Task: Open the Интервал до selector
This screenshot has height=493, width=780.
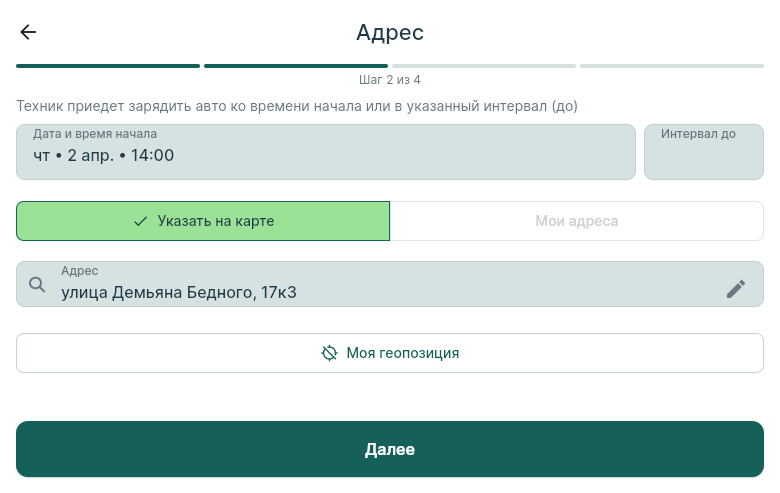Action: 703,152
